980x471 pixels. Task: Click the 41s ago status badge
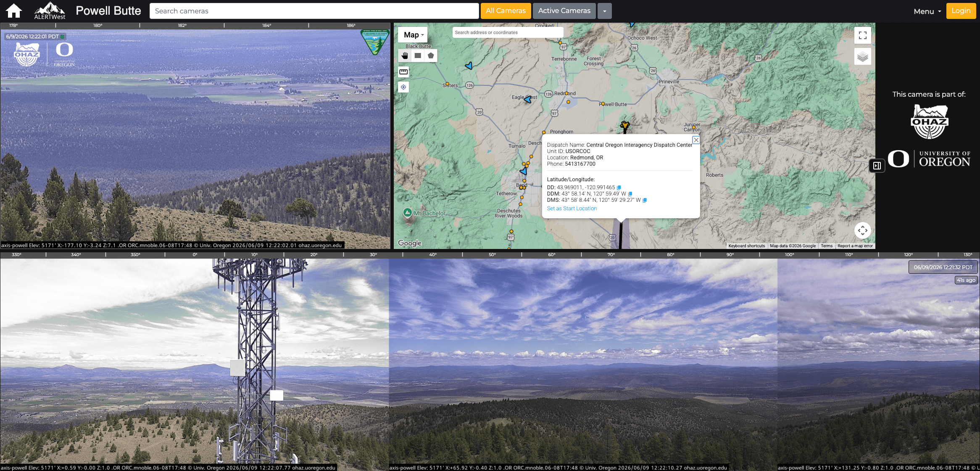pyautogui.click(x=966, y=280)
